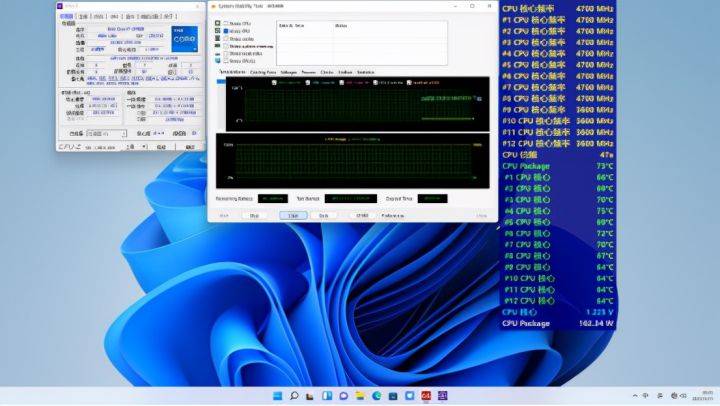Launch Microsoft Edge from the taskbar
Screen dimensions: 720x406
pos(377,396)
